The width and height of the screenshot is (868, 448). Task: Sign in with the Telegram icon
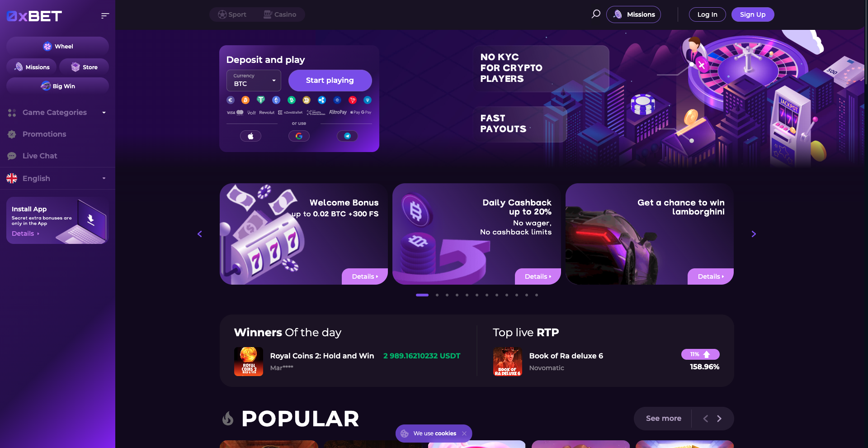pyautogui.click(x=347, y=136)
